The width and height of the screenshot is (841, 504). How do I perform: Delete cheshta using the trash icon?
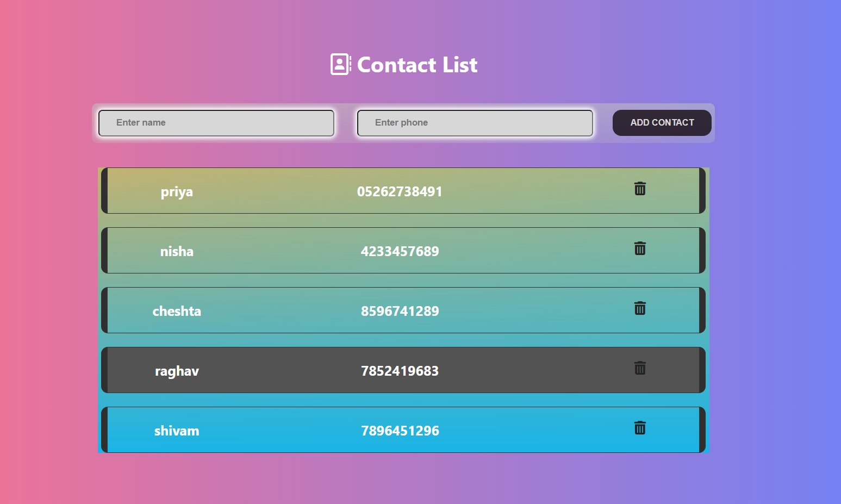640,309
